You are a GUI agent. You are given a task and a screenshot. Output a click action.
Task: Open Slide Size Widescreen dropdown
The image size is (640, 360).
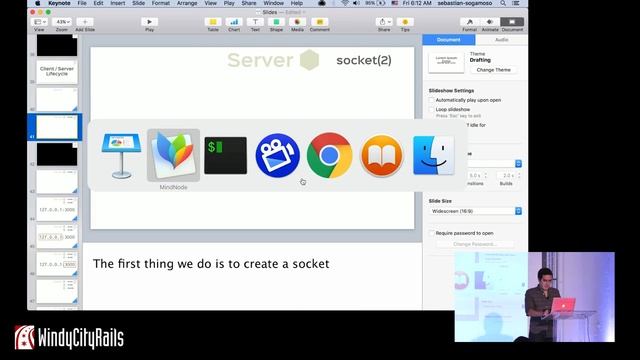[475, 211]
